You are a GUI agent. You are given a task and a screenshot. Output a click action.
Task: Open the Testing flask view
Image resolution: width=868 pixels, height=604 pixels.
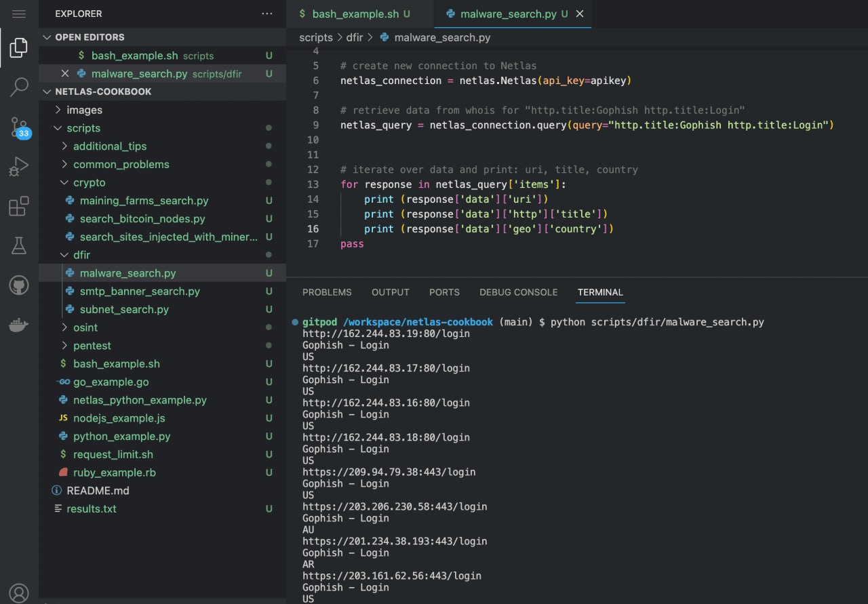pos(19,245)
